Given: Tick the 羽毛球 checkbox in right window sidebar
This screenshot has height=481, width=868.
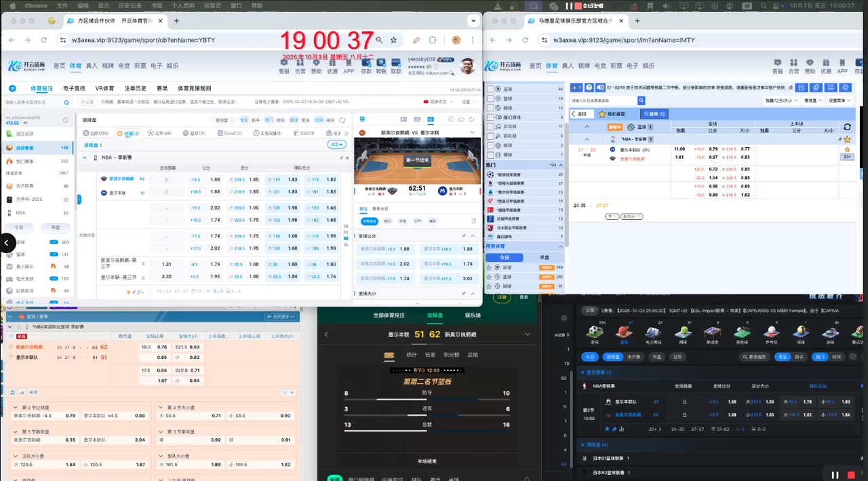Looking at the screenshot, I should coord(491,136).
